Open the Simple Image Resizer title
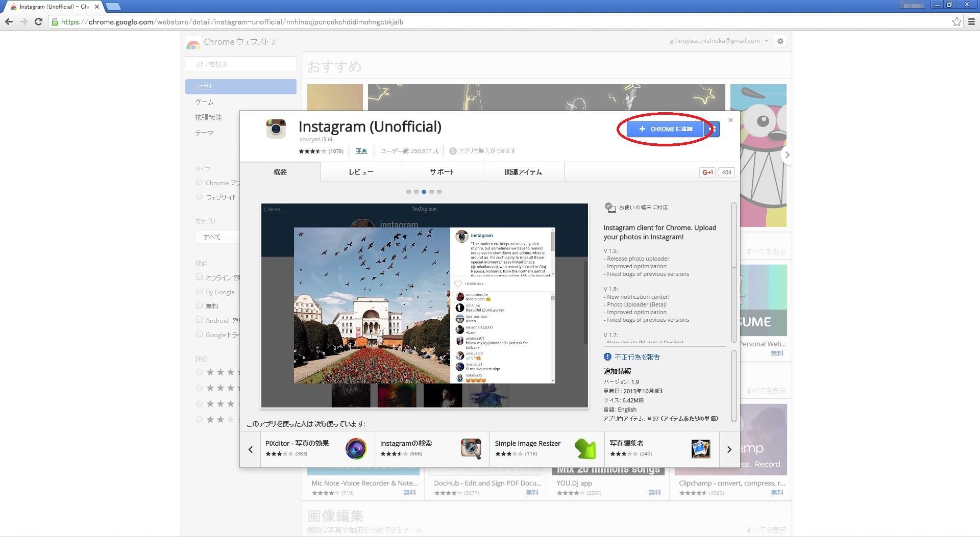 click(527, 443)
